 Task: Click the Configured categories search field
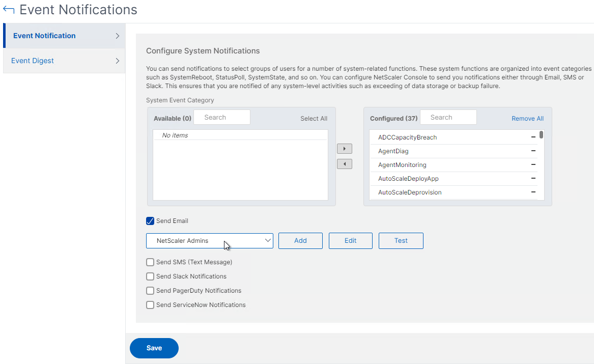448,118
